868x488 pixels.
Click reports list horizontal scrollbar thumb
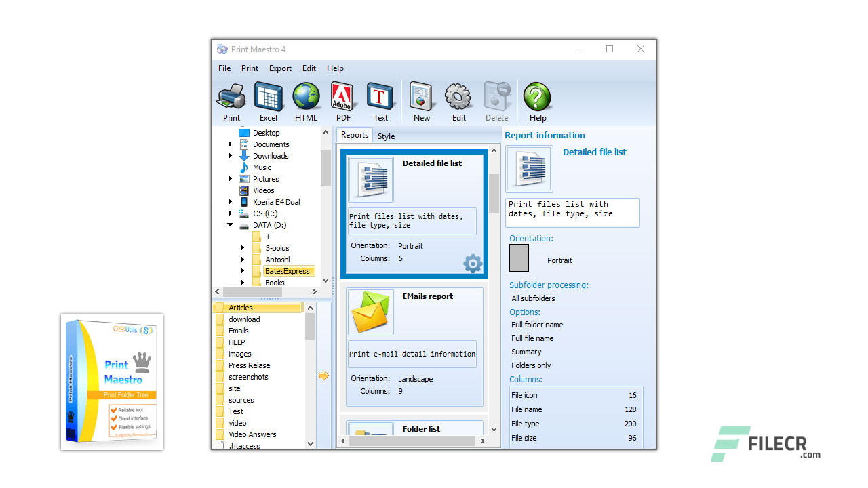412,441
